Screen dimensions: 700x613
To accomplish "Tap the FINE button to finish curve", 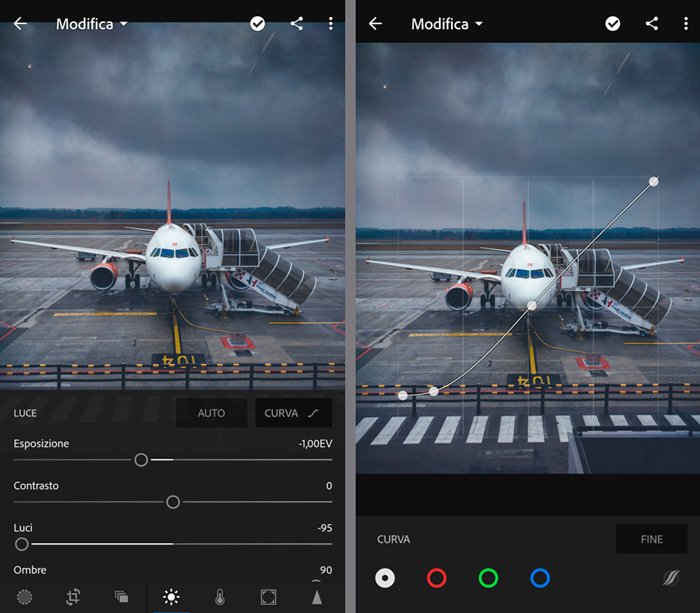I will click(x=651, y=539).
